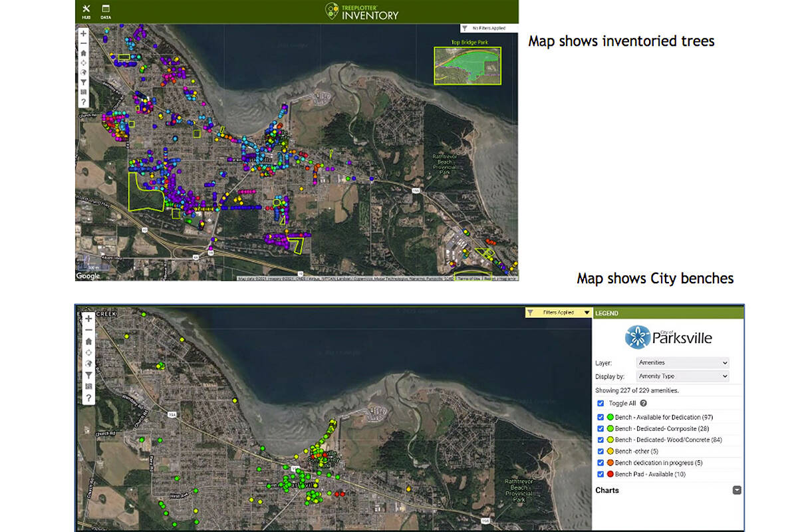Click the filter funnel icon
Image resolution: width=798 pixels, height=532 pixels.
tap(83, 81)
